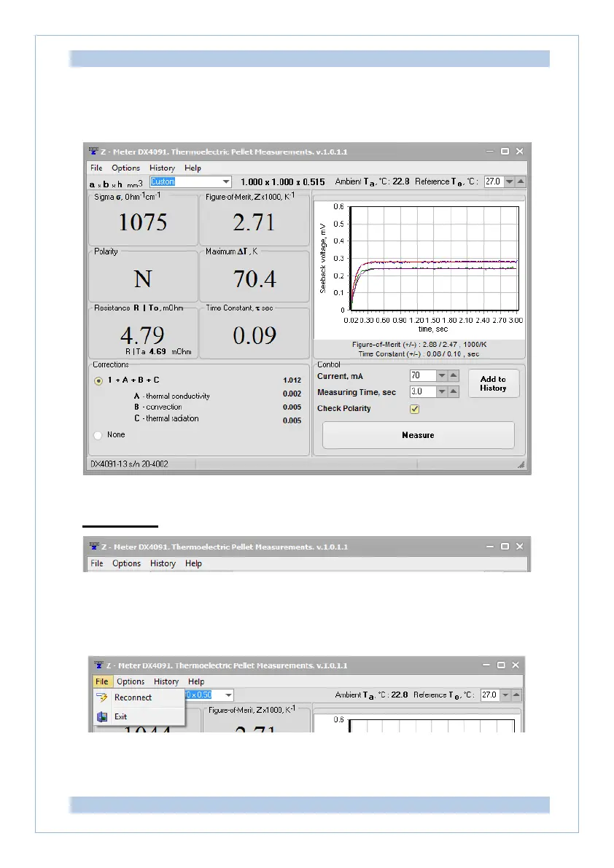The image size is (614, 868).
Task: Click the app icon in the menu-bar-only window's title bar
Action: pos(94,547)
